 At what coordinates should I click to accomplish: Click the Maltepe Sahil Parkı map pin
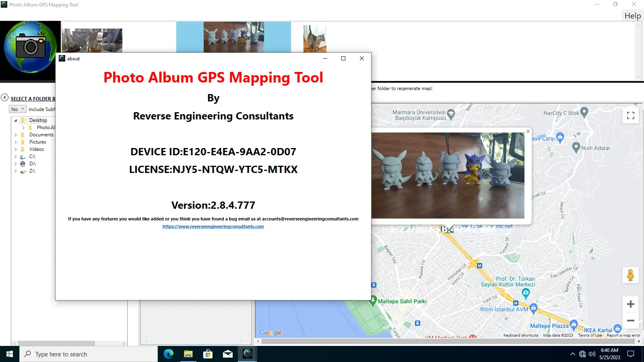click(373, 301)
